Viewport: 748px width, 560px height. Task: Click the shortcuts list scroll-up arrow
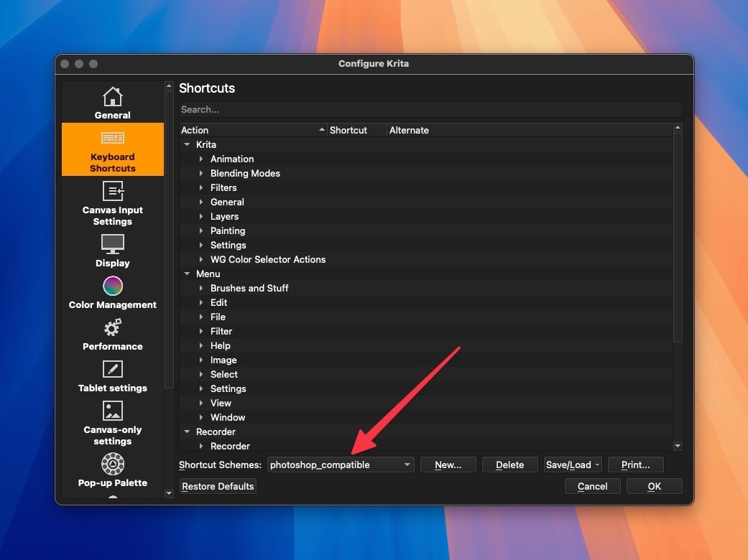(x=678, y=127)
